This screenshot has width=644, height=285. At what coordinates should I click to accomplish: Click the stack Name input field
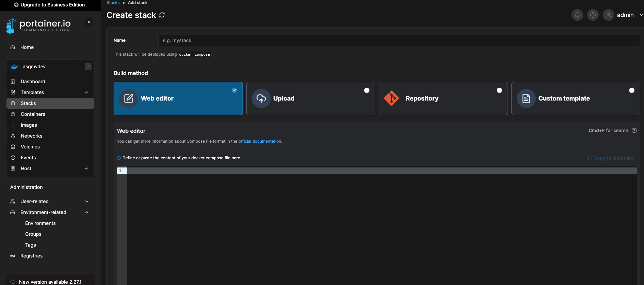coord(399,40)
